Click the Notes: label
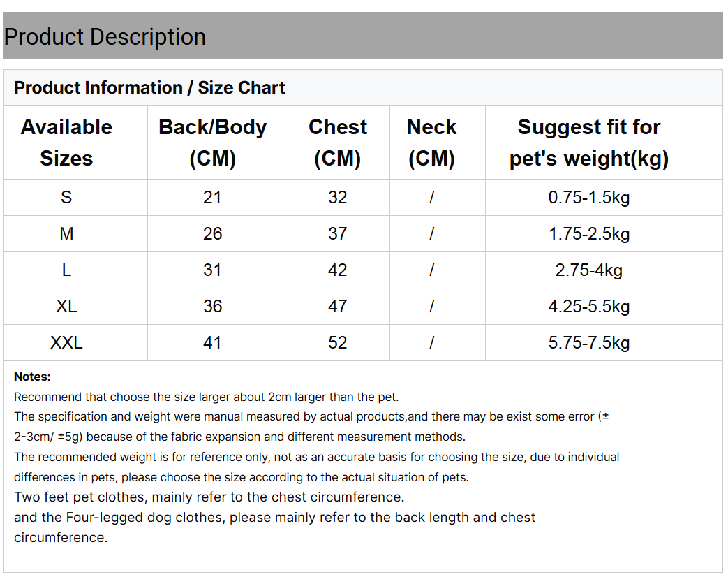 tap(32, 377)
